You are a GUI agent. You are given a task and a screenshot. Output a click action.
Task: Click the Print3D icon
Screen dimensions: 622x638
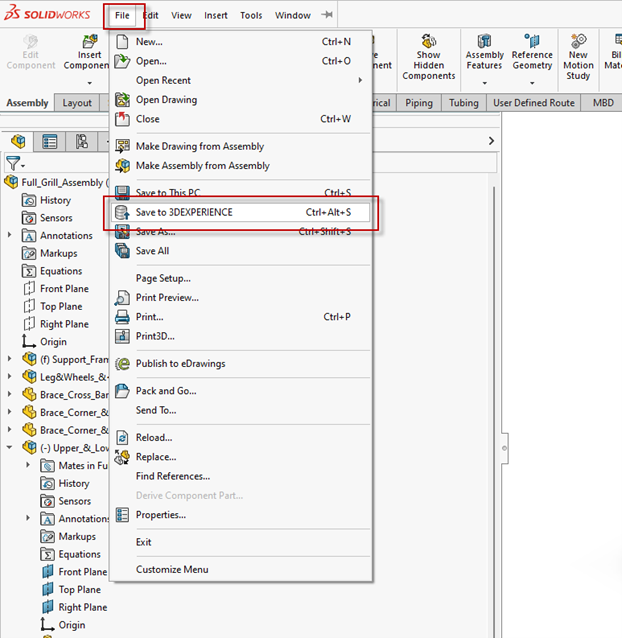[122, 336]
